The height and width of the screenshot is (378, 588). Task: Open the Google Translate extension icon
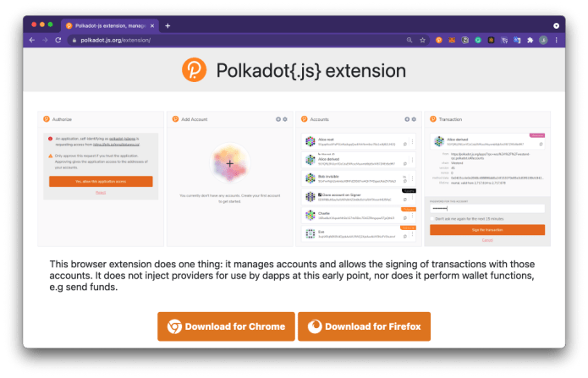point(517,40)
